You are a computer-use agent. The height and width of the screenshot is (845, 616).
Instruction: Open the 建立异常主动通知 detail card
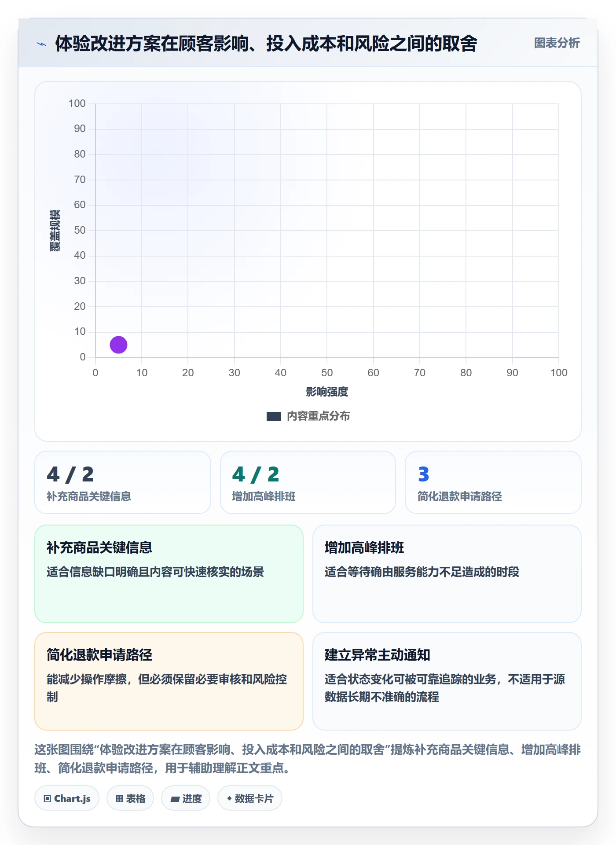(447, 681)
